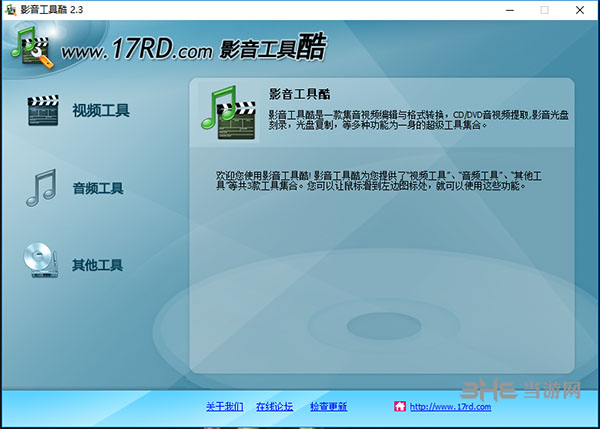The image size is (600, 429).
Task: Click the 17RD logo icon in header
Action: tap(31, 47)
